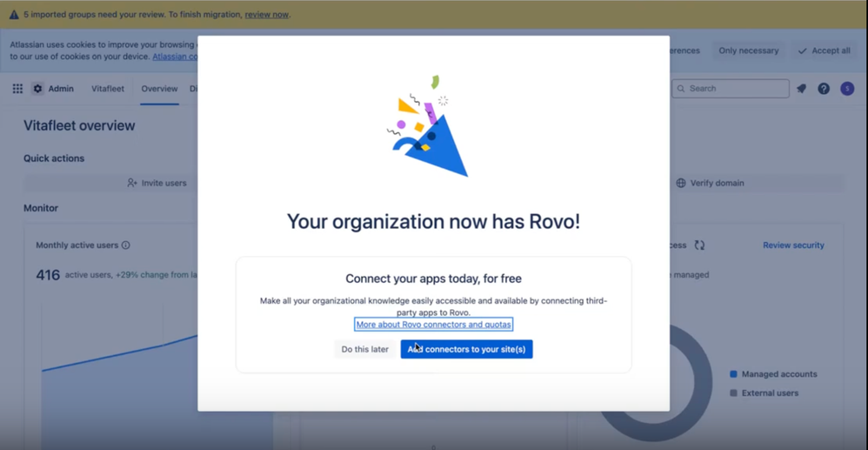The height and width of the screenshot is (450, 868).
Task: Open the notifications rocket icon
Action: [801, 89]
